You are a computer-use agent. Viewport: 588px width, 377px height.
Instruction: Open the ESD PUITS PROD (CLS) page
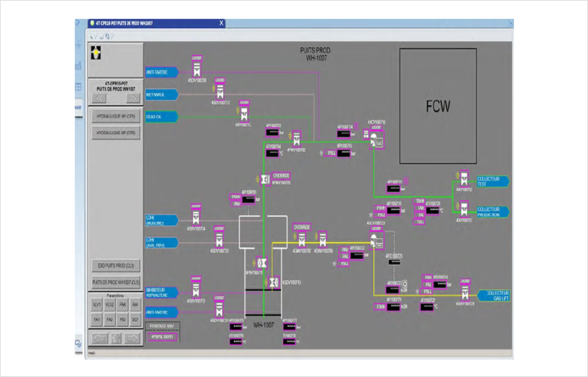pyautogui.click(x=116, y=265)
